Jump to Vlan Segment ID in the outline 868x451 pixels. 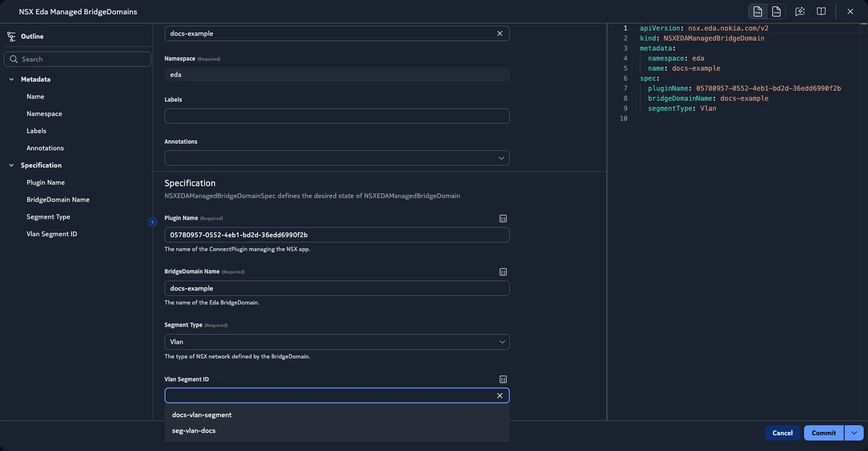pyautogui.click(x=52, y=234)
